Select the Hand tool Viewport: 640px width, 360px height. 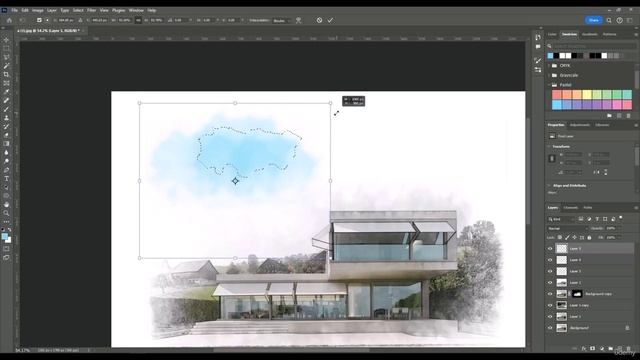click(6, 204)
